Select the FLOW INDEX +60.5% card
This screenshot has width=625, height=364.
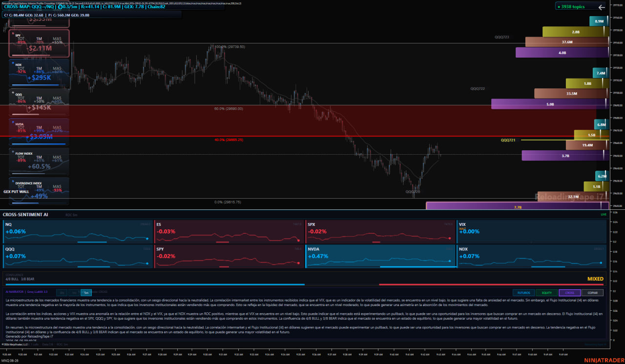tap(39, 162)
